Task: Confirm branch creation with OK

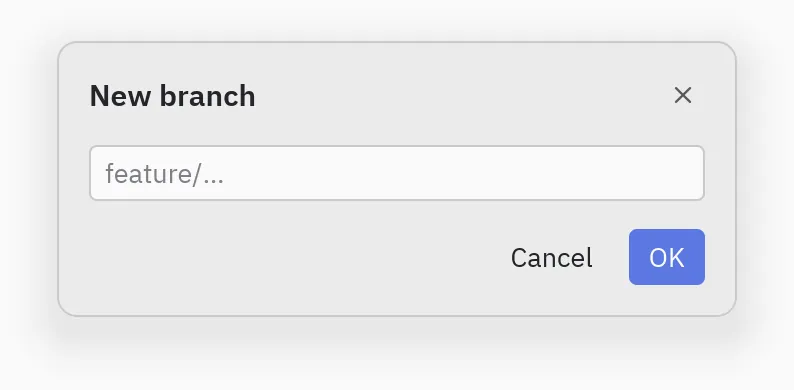Action: [667, 257]
